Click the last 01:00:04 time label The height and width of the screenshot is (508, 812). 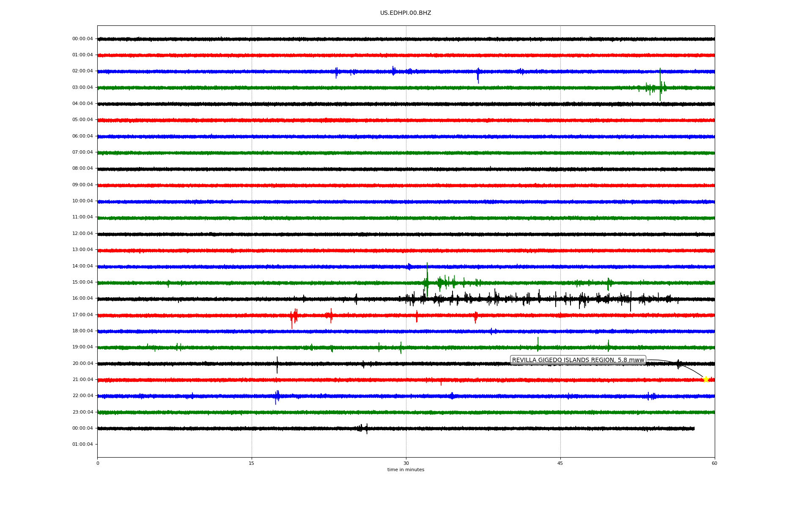82,444
